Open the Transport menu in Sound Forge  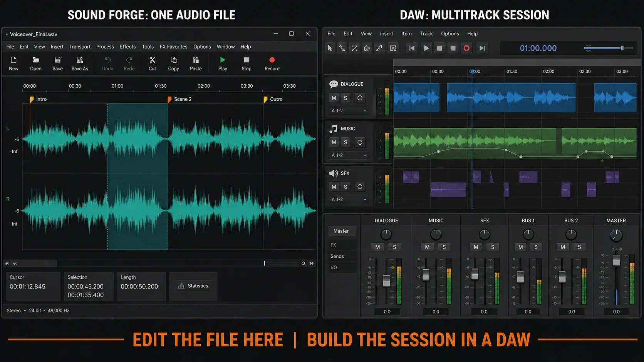80,47
